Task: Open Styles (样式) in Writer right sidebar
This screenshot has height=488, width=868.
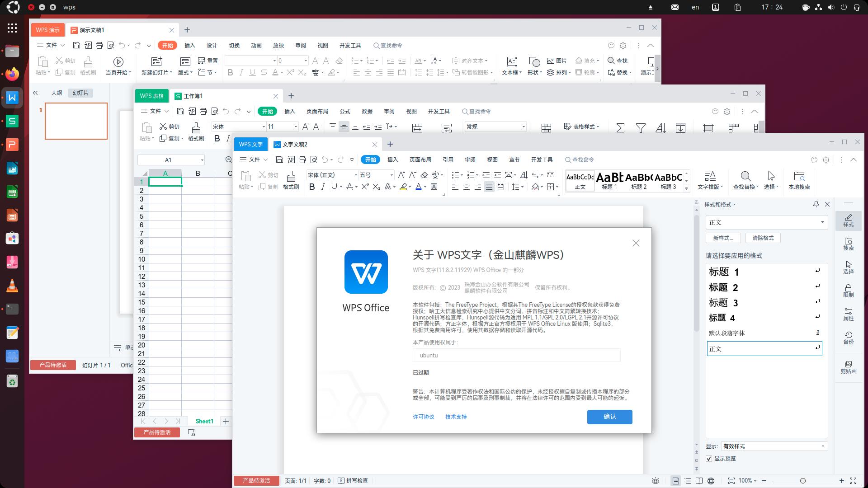Action: click(848, 220)
